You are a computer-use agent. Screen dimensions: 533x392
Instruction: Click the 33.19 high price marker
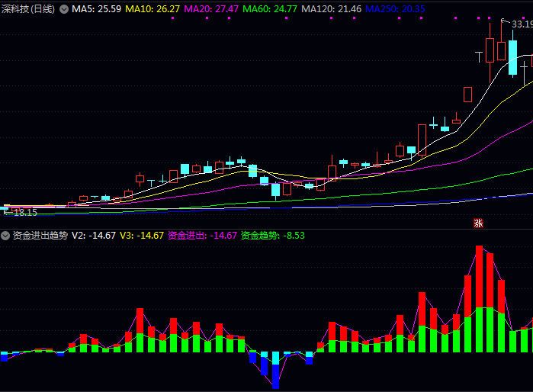[x=522, y=24]
